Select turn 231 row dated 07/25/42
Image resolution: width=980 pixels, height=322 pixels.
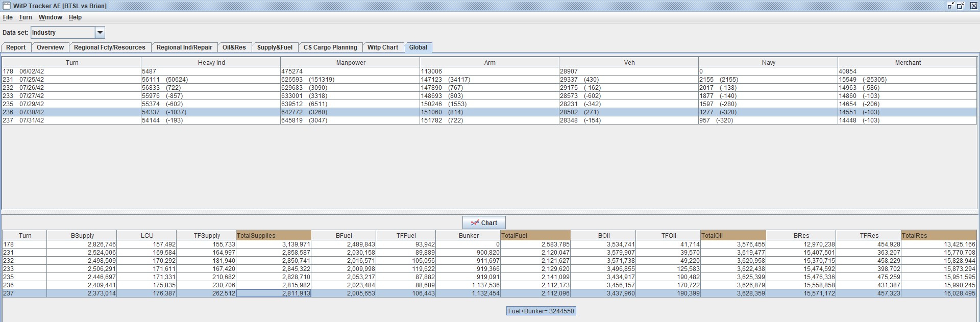coord(489,80)
